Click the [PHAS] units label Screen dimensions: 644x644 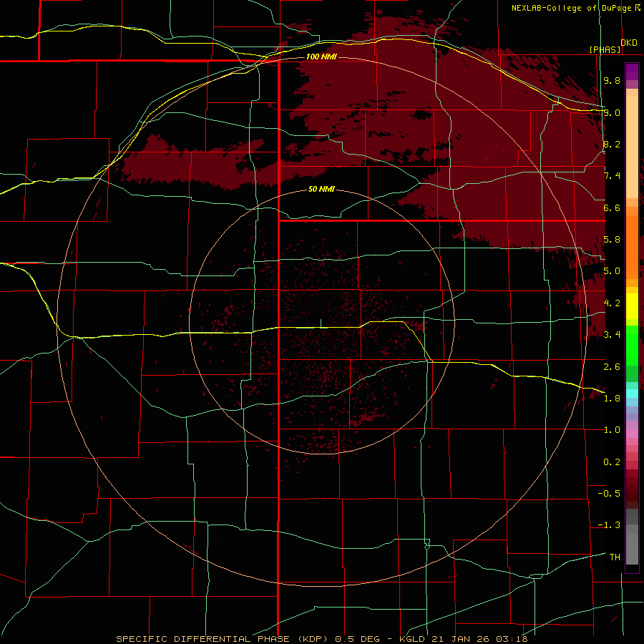[605, 49]
